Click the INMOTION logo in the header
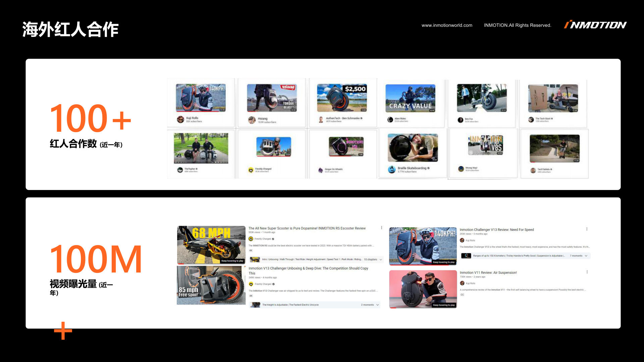Viewport: 644px width, 362px height. [x=595, y=25]
